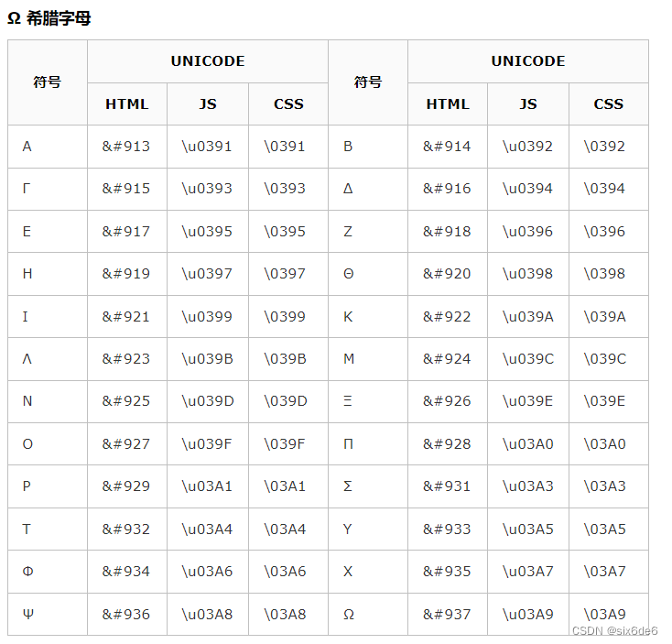Select the HTML cell &#931
672x644 pixels.
point(448,486)
